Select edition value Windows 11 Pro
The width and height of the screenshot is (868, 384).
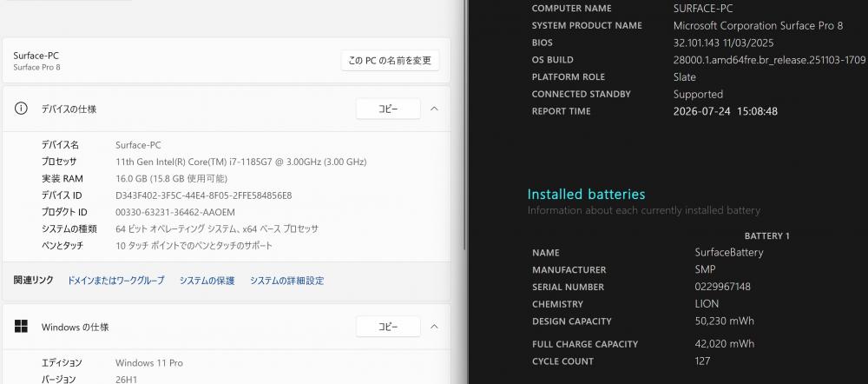coord(149,363)
